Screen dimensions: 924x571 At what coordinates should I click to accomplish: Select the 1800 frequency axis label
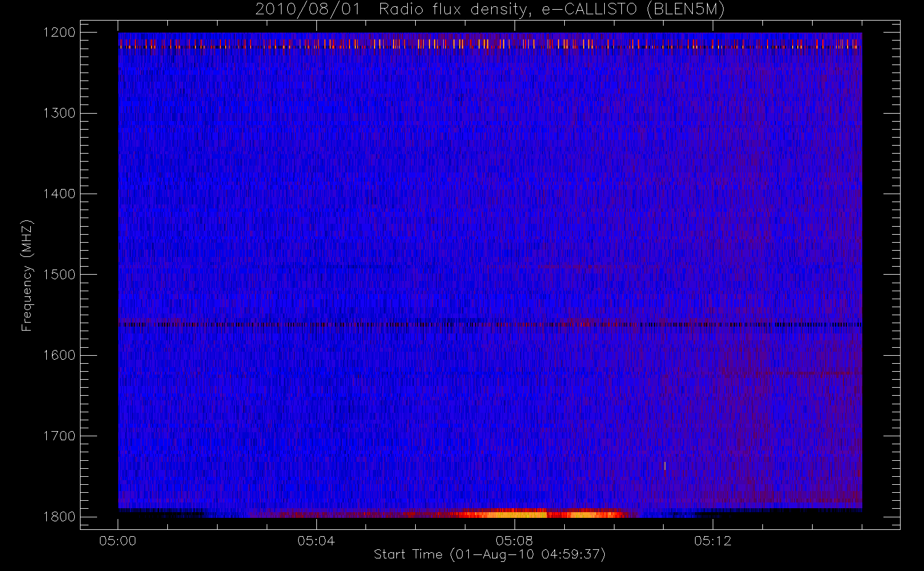(x=59, y=517)
